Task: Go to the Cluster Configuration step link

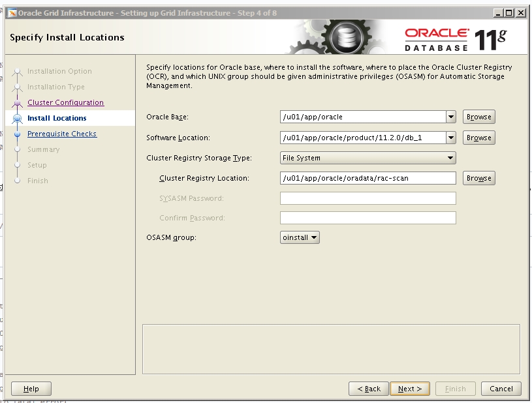Action: coord(65,102)
